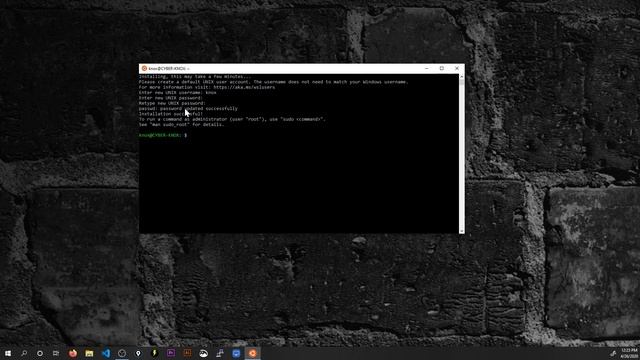Click the https://aka.ms/wslusers URL text
Screen dimensions: 640x360
(244, 87)
